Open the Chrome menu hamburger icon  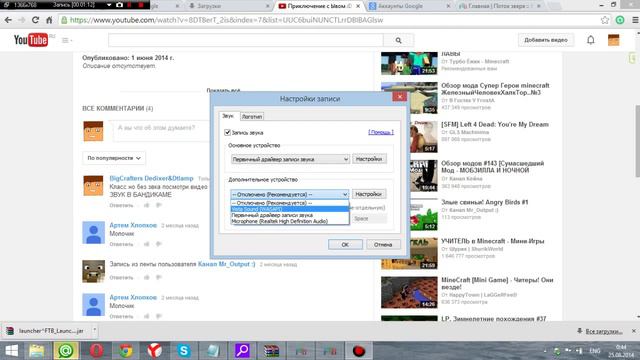(x=635, y=20)
